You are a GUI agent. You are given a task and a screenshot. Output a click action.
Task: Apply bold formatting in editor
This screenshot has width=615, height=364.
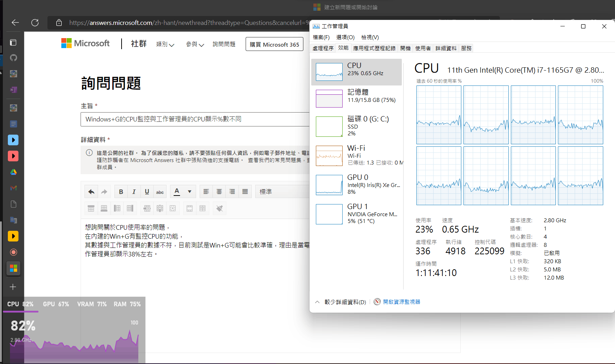(x=121, y=192)
